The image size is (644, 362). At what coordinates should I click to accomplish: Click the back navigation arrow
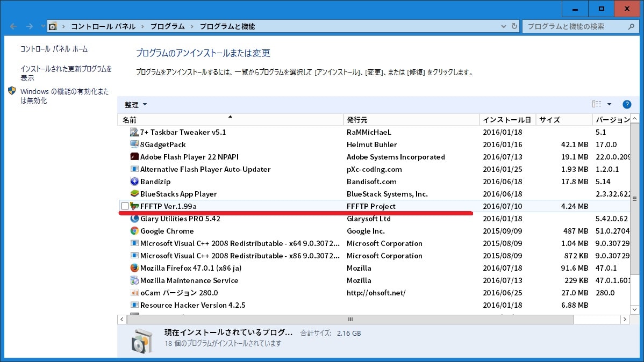pos(13,26)
